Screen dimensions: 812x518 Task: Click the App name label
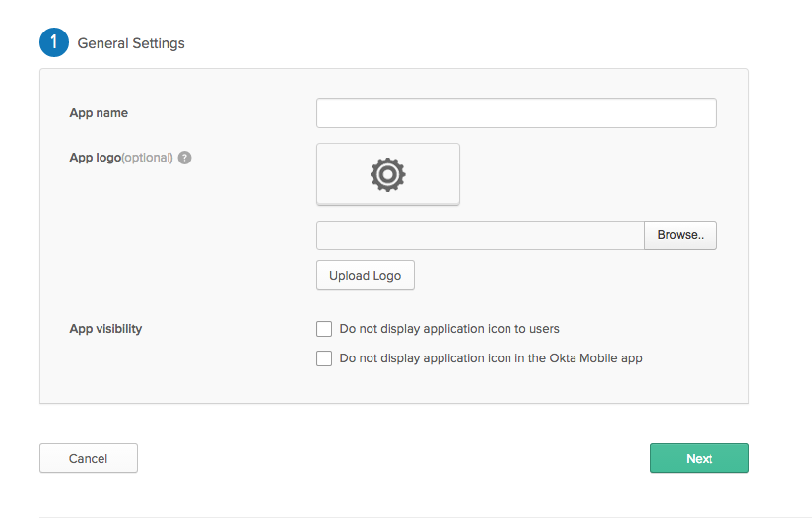(x=99, y=113)
